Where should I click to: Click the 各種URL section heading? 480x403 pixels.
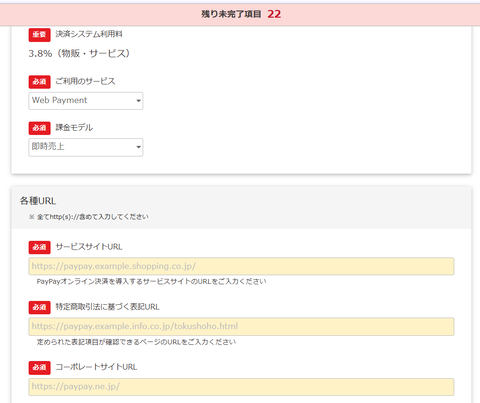click(x=38, y=201)
